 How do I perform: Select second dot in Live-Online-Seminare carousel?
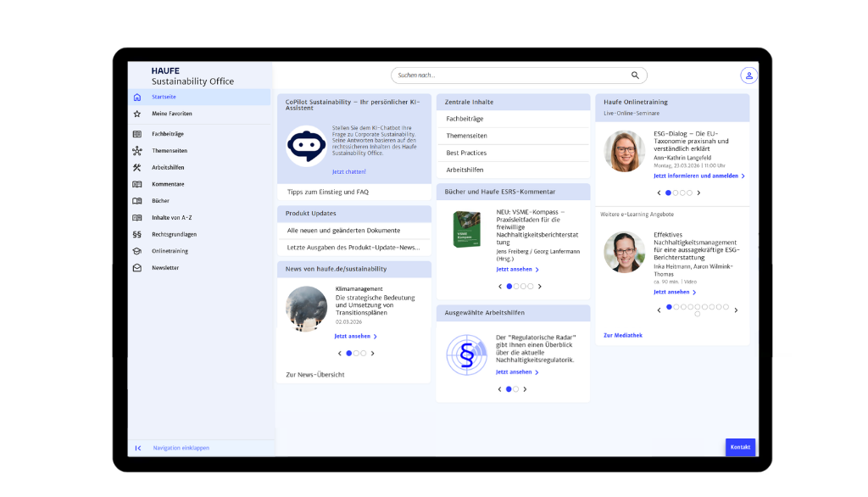pos(676,193)
